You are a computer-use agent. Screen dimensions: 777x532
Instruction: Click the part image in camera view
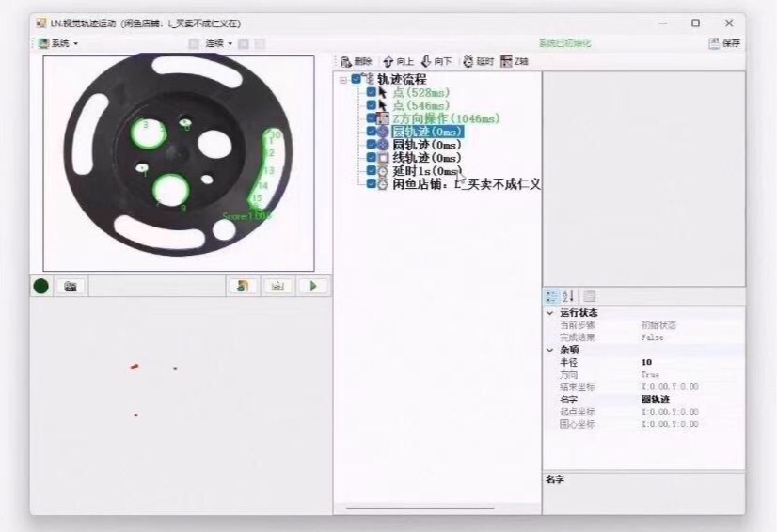click(x=179, y=154)
